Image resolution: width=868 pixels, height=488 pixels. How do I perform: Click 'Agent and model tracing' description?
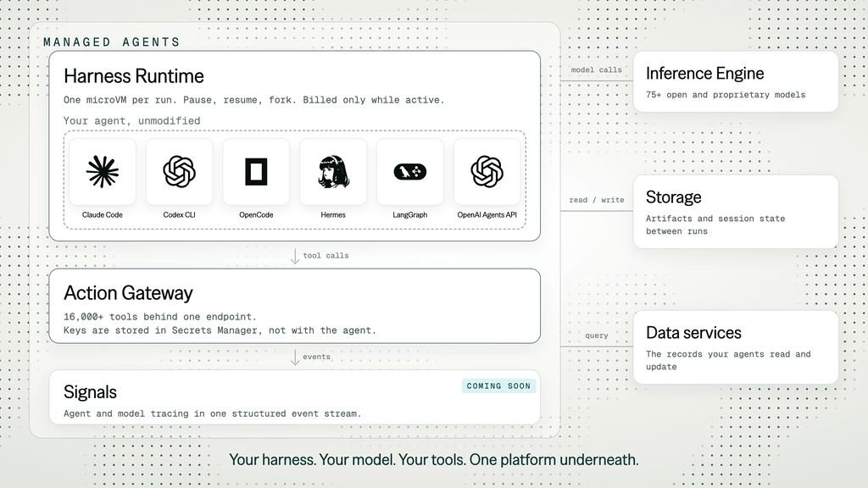click(x=212, y=413)
